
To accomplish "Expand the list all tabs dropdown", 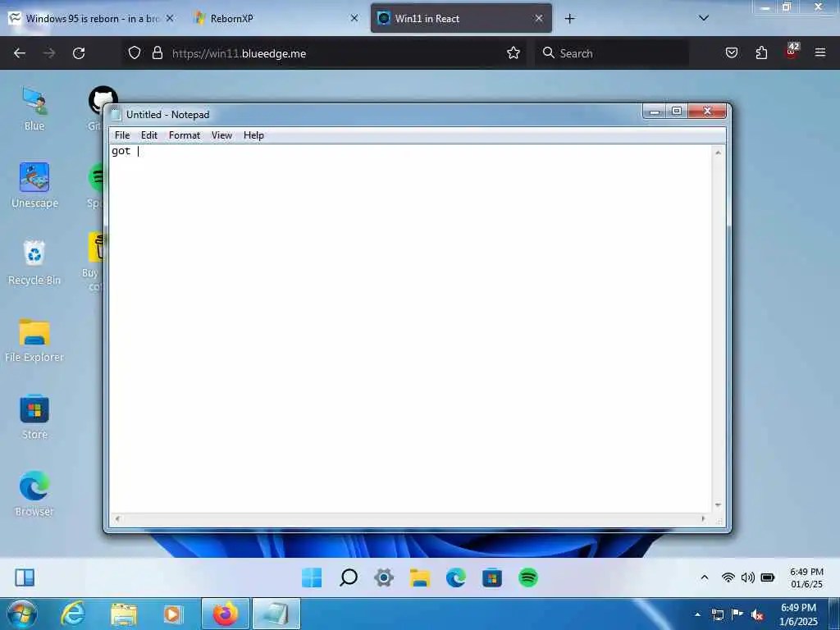I will pos(704,18).
